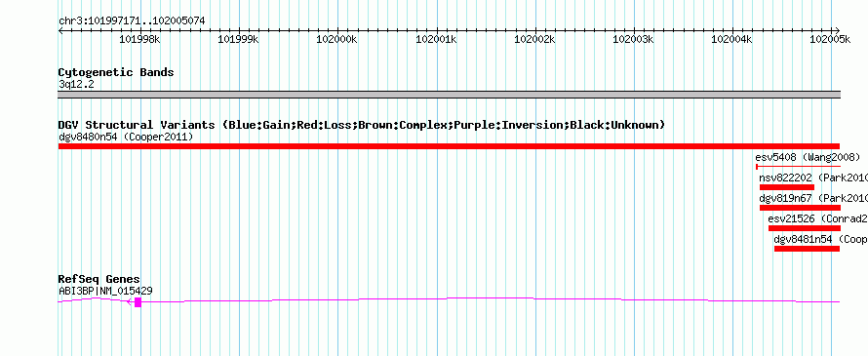
Task: Click the 102002k ruler tick label
Action: (x=534, y=39)
